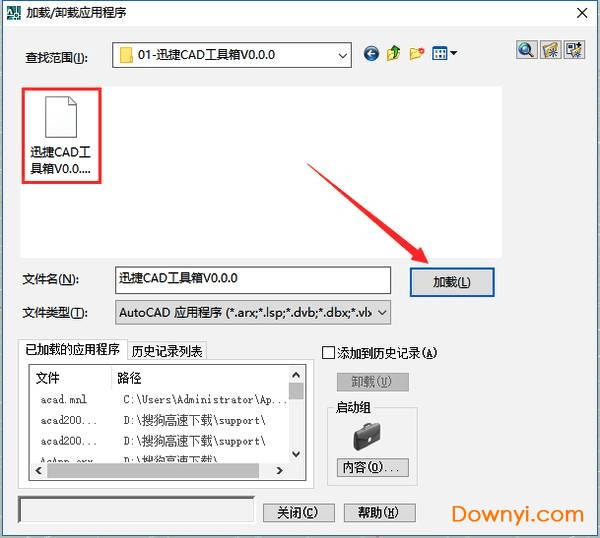Click the C:\Users\Administrator path cell
The width and height of the screenshot is (600, 538).
pyautogui.click(x=205, y=400)
